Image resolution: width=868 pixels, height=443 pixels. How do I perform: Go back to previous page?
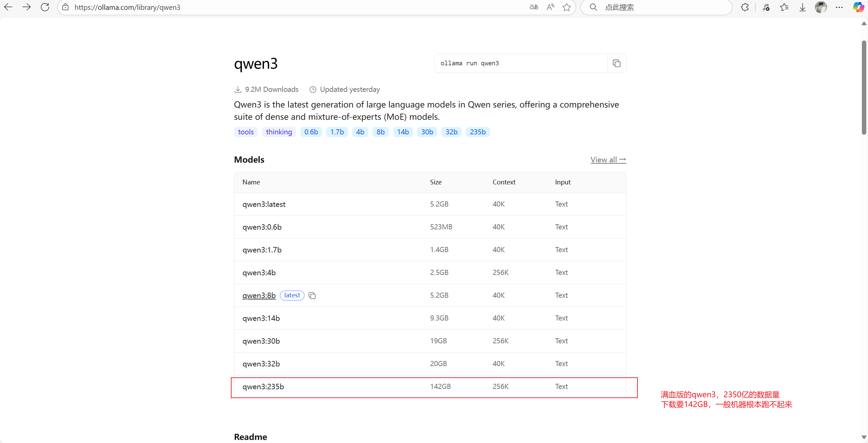pyautogui.click(x=9, y=7)
